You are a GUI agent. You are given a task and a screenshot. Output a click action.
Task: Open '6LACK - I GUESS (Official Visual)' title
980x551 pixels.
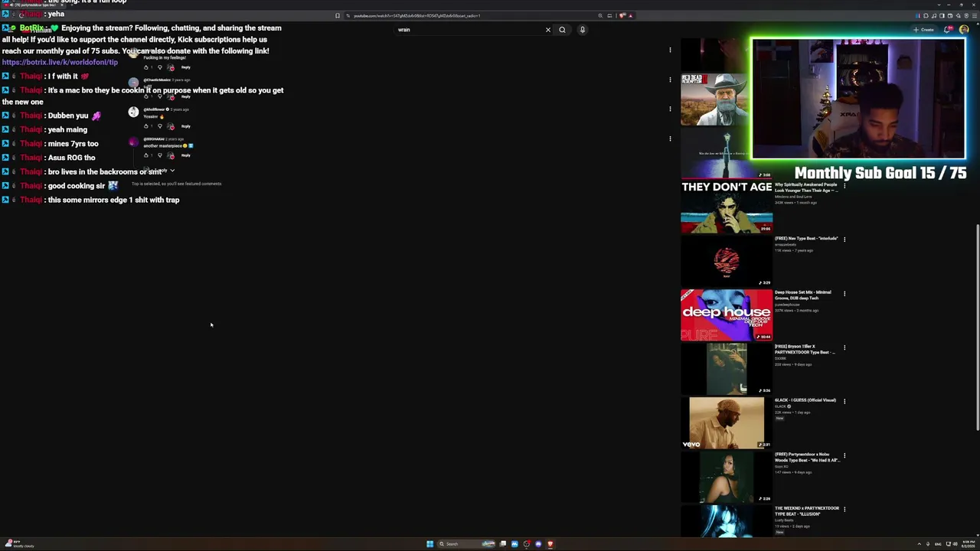pos(805,400)
